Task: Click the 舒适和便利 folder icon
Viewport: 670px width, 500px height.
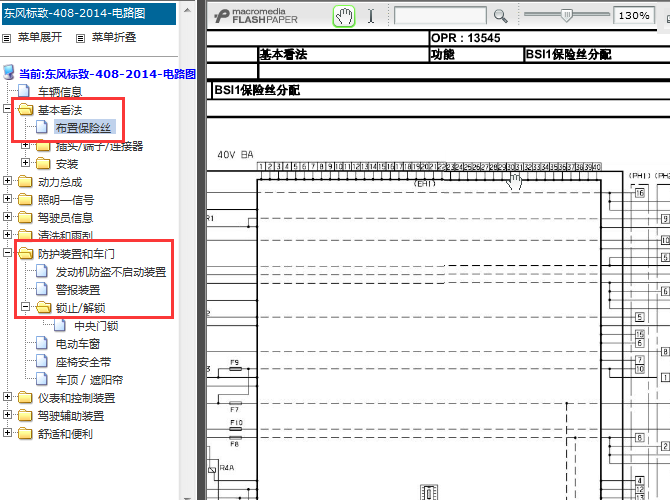Action: (x=25, y=433)
